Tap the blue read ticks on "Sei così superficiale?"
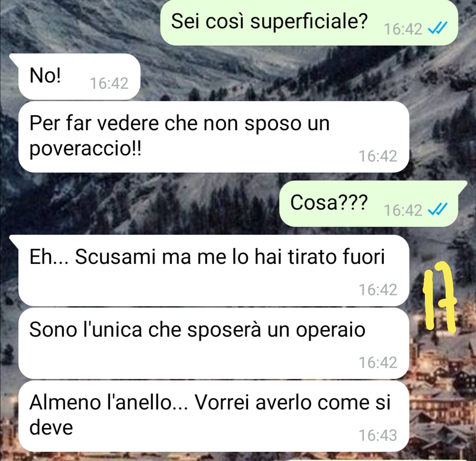Screen dimensions: 476x461 [438, 29]
